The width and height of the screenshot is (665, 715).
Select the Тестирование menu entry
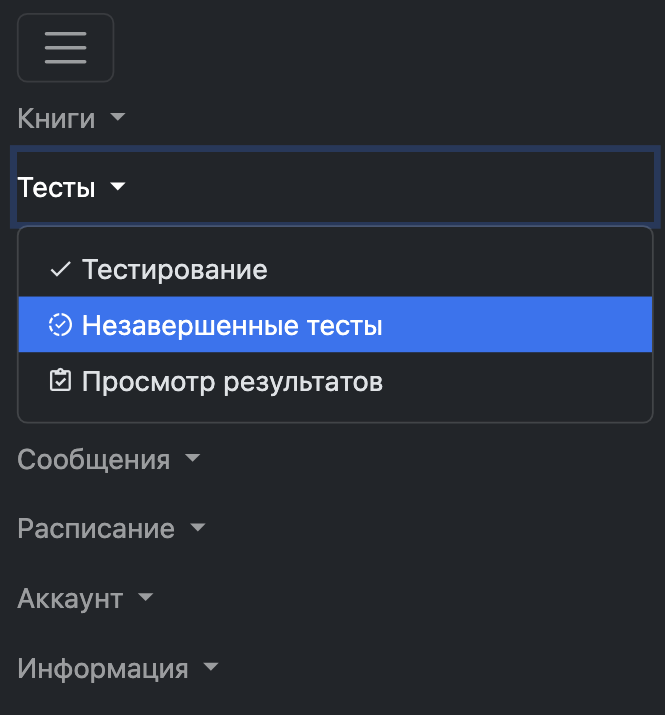tap(174, 270)
